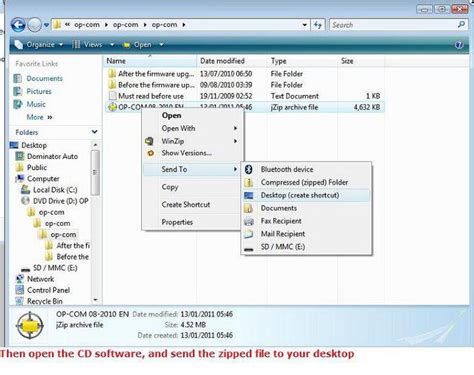Send to Fax Recipient

[x=306, y=221]
